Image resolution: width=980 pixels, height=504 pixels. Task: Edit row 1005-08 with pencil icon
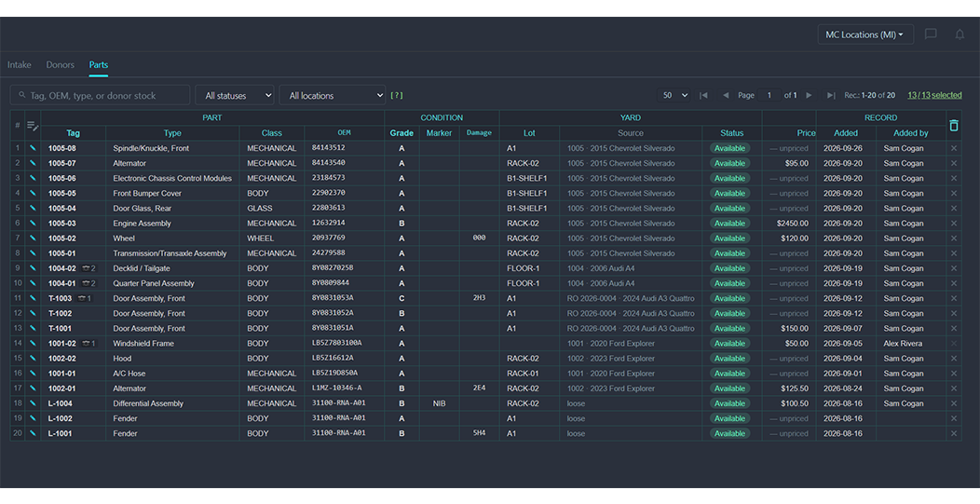click(33, 148)
